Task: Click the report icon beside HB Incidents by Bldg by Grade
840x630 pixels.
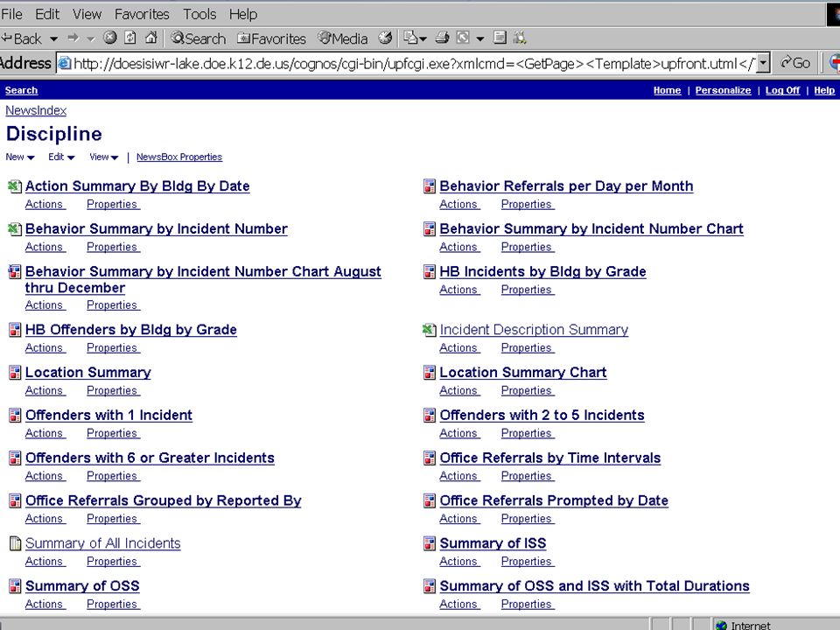Action: pyautogui.click(x=429, y=271)
